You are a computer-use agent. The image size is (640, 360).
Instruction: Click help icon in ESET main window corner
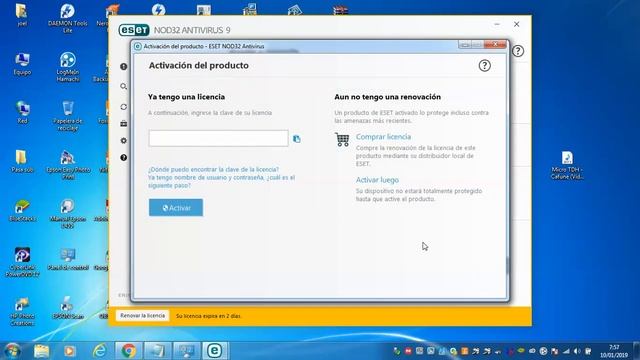(518, 51)
